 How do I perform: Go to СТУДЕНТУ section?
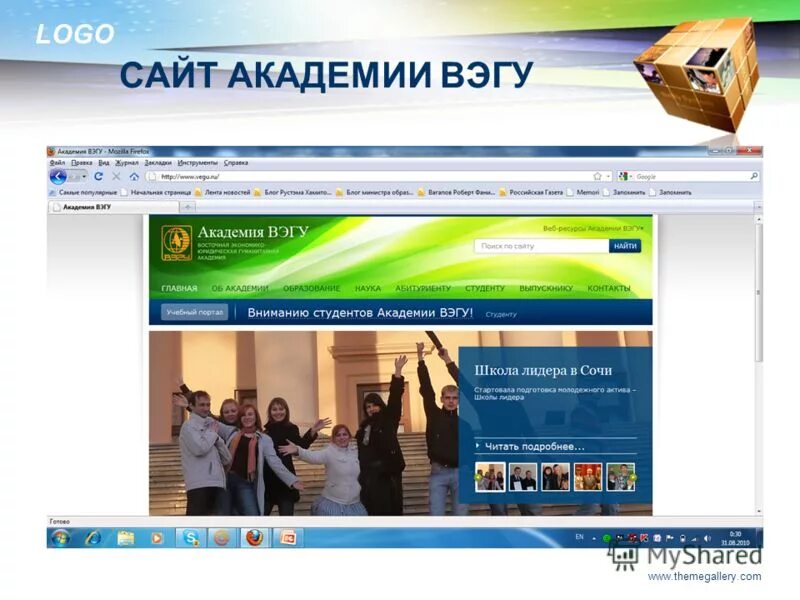point(485,288)
